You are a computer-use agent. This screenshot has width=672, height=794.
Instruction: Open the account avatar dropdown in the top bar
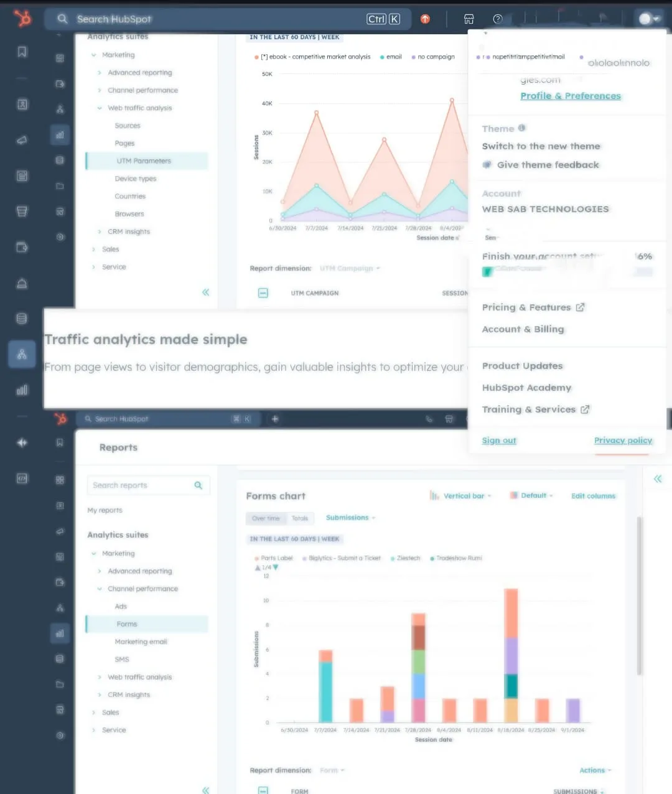click(x=650, y=19)
